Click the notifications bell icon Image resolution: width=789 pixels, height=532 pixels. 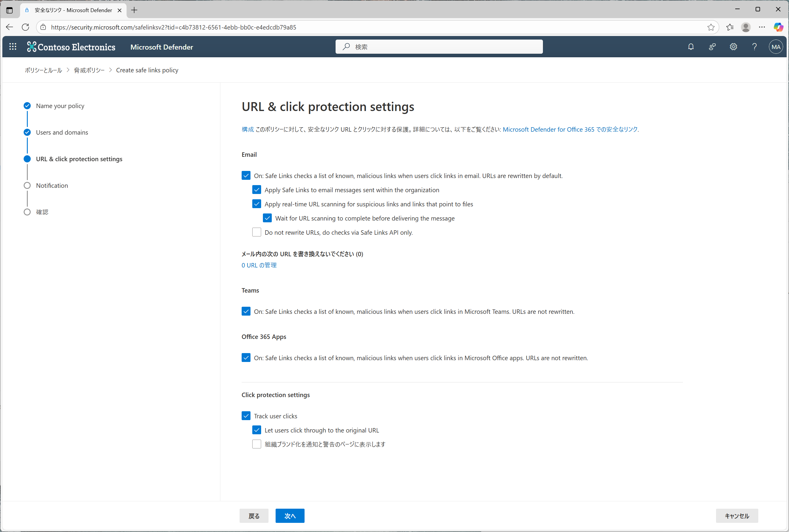(x=691, y=47)
